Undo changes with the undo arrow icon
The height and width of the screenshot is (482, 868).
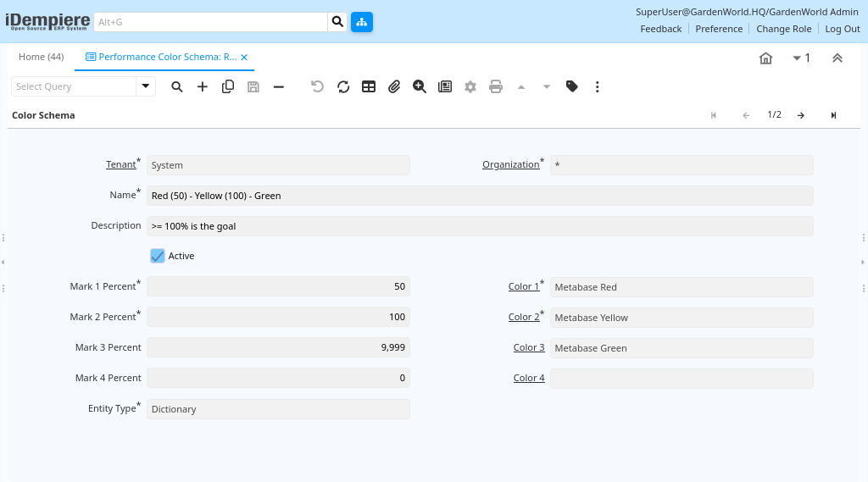317,87
